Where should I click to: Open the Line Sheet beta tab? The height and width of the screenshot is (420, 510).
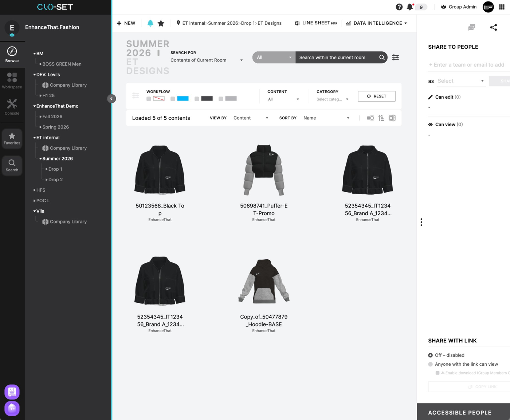click(x=316, y=23)
